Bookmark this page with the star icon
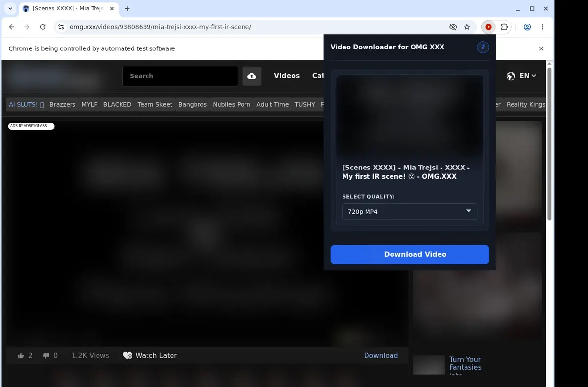Viewport: 588px width, 387px height. 467,27
